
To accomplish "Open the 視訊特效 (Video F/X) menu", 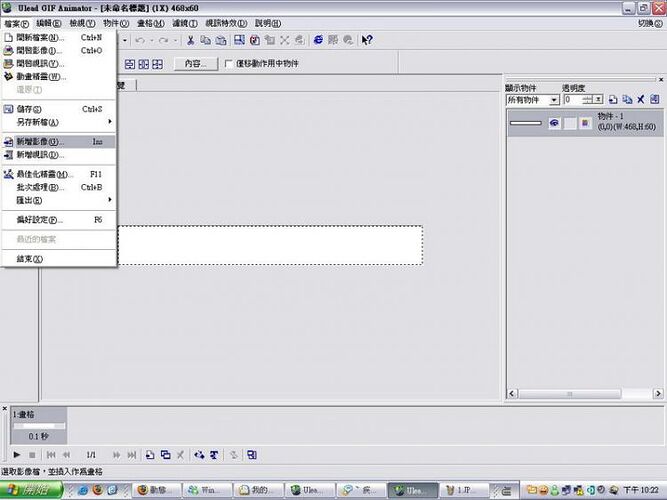I will coord(226,23).
